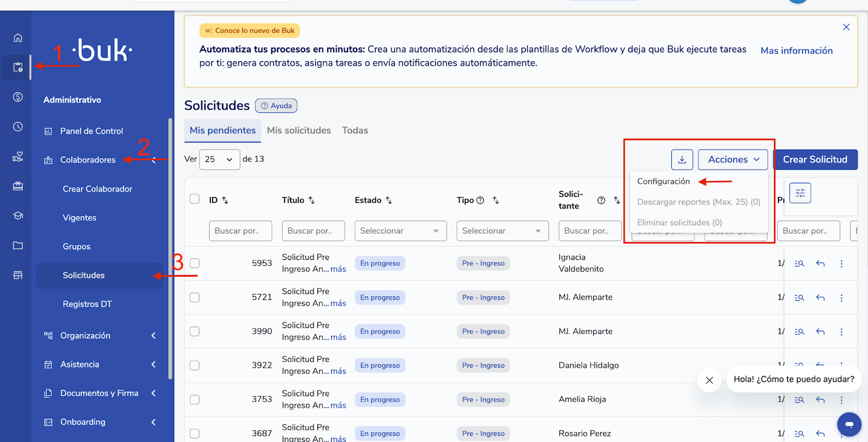
Task: Switch to the Mis pendientes tab
Action: pyautogui.click(x=223, y=130)
